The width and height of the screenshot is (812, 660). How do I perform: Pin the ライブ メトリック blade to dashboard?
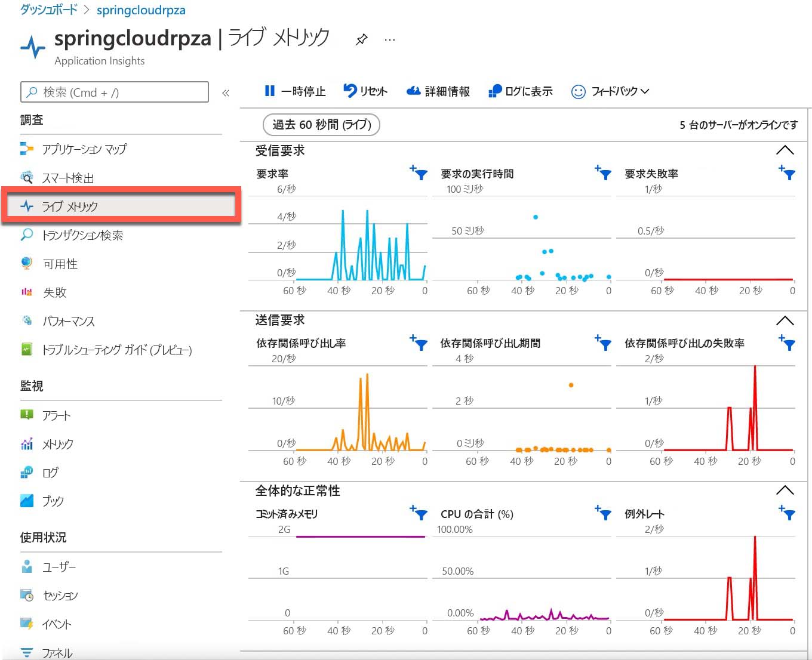point(361,40)
